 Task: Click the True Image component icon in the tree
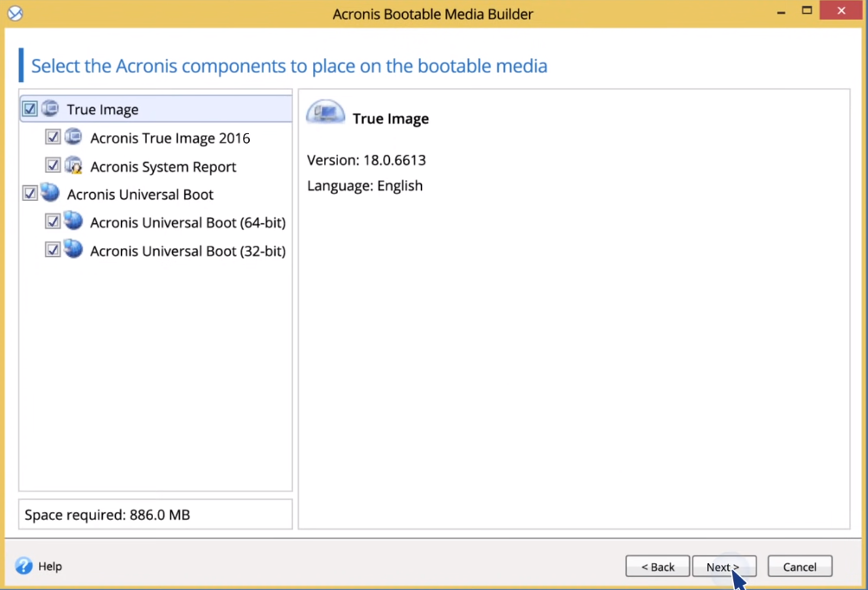(x=50, y=108)
